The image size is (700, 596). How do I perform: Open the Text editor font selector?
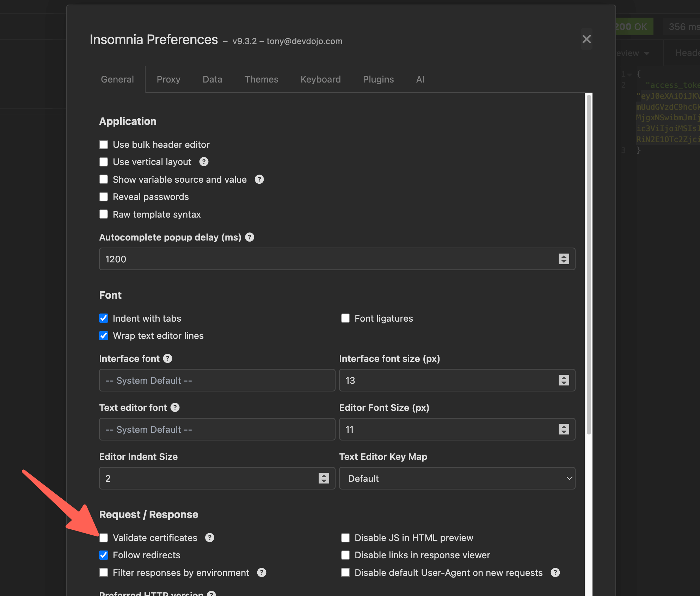click(217, 430)
